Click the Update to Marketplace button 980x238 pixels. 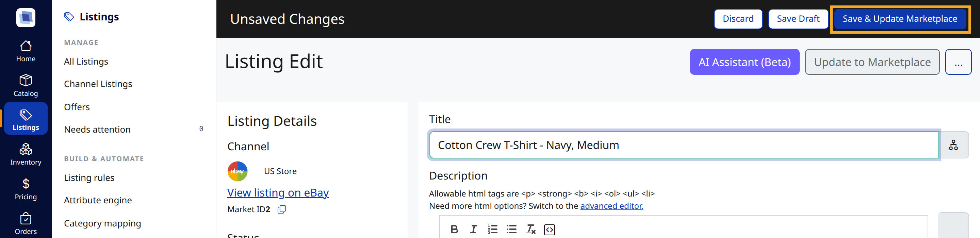pyautogui.click(x=872, y=62)
